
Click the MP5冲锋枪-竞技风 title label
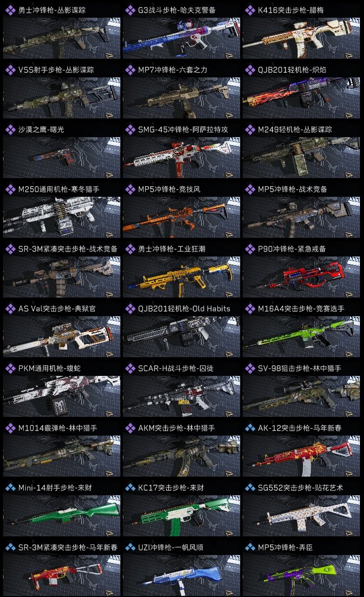point(169,189)
